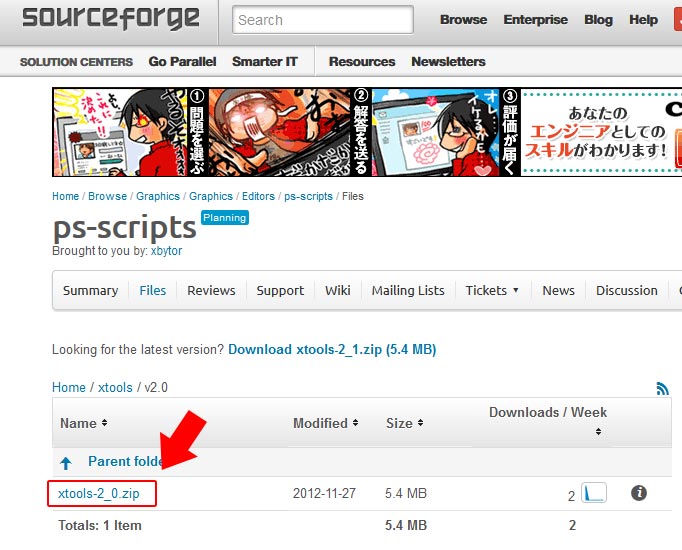Click into the Search field
The width and height of the screenshot is (682, 550).
(323, 20)
